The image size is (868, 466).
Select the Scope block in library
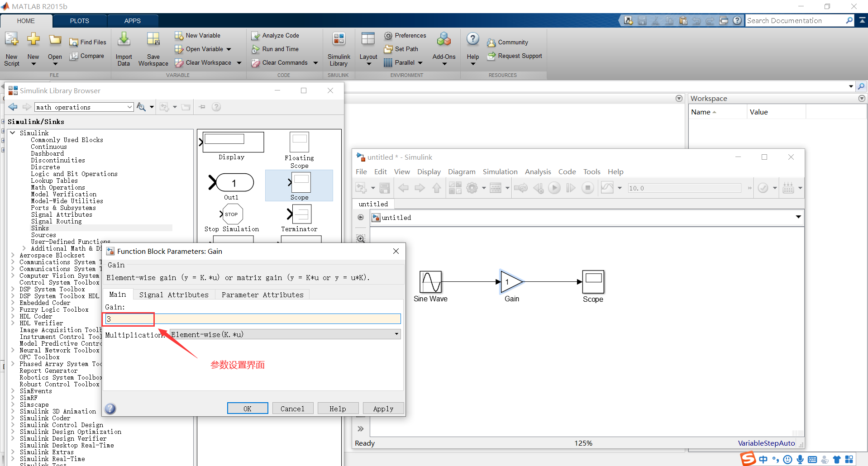[300, 185]
